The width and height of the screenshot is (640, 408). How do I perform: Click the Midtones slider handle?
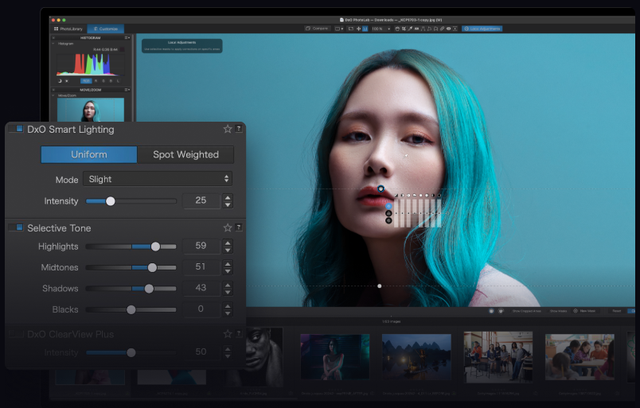click(x=152, y=267)
